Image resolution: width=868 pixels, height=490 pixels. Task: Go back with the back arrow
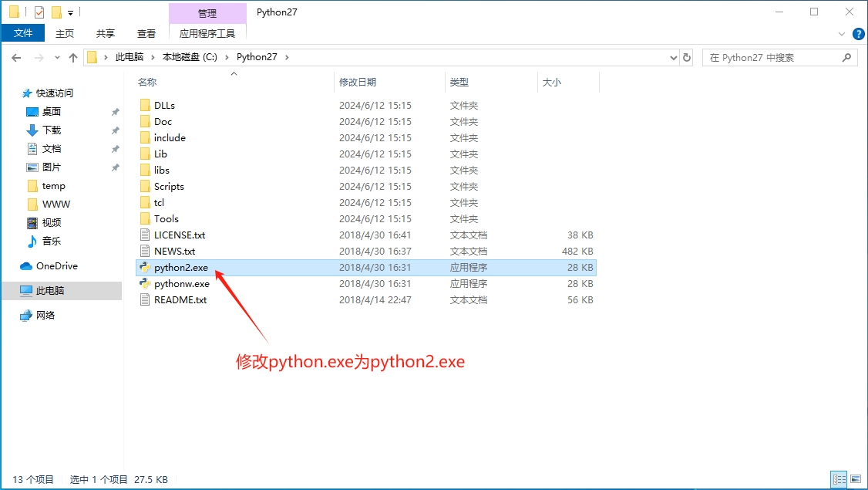click(16, 58)
